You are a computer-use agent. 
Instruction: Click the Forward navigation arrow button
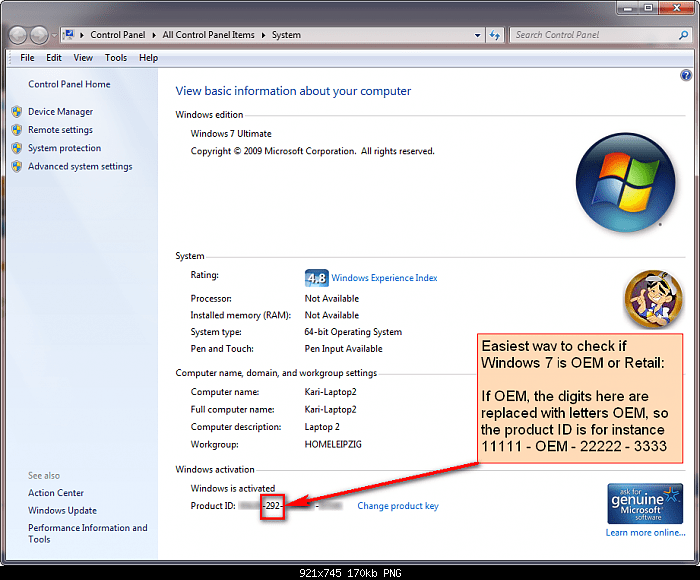pos(39,35)
